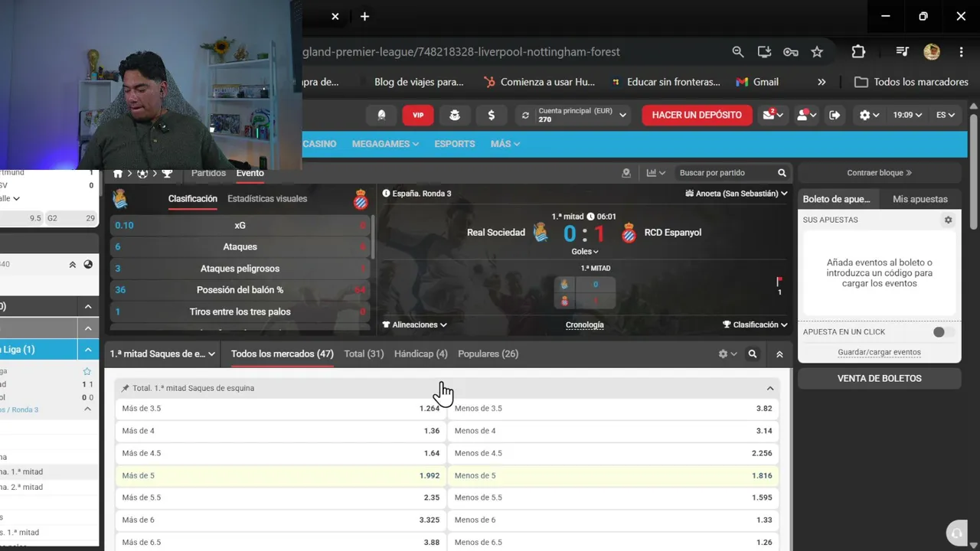Expand the Goles score dropdown

[585, 251]
